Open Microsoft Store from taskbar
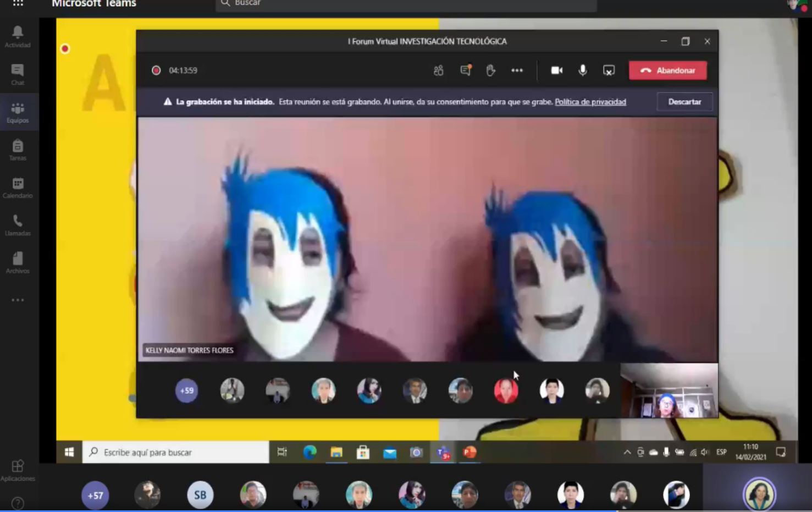 point(363,452)
